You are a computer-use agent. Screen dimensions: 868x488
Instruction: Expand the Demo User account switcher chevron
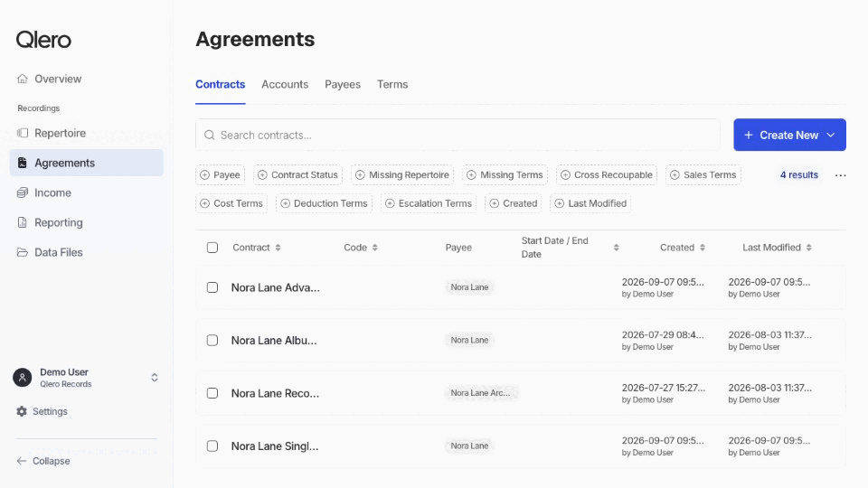[x=155, y=378]
